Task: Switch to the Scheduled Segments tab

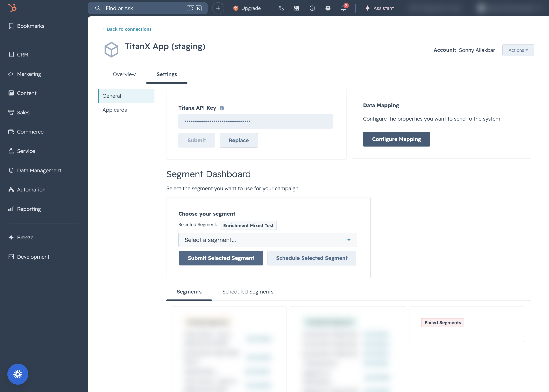Action: click(248, 292)
